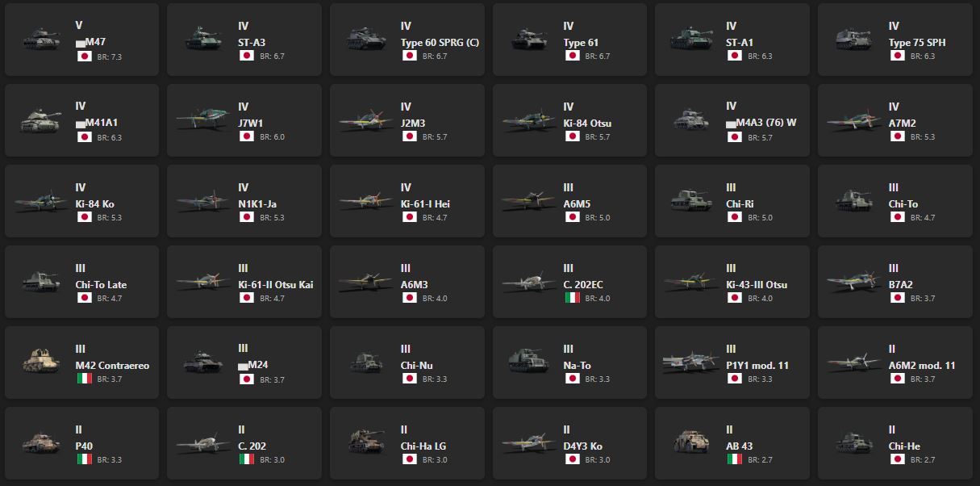Open the Na-To vehicle card
This screenshot has height=486, width=980.
click(x=569, y=362)
